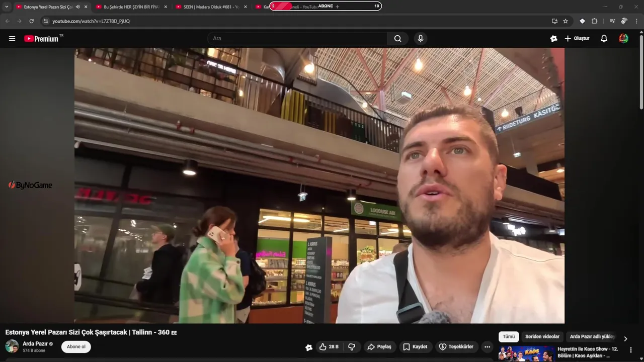Like the video showing 28 B
The height and width of the screenshot is (362, 644).
[x=329, y=347]
